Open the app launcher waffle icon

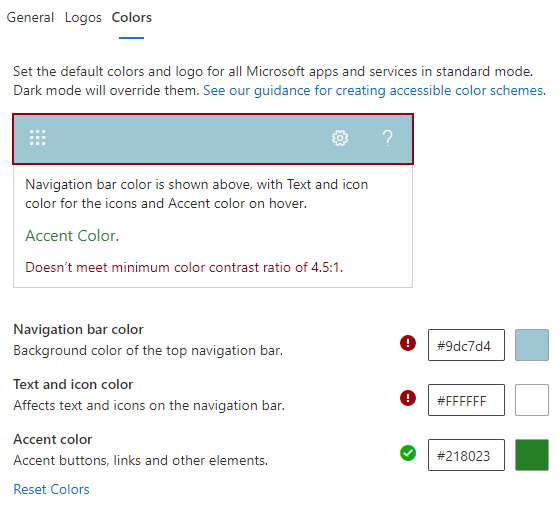37,138
